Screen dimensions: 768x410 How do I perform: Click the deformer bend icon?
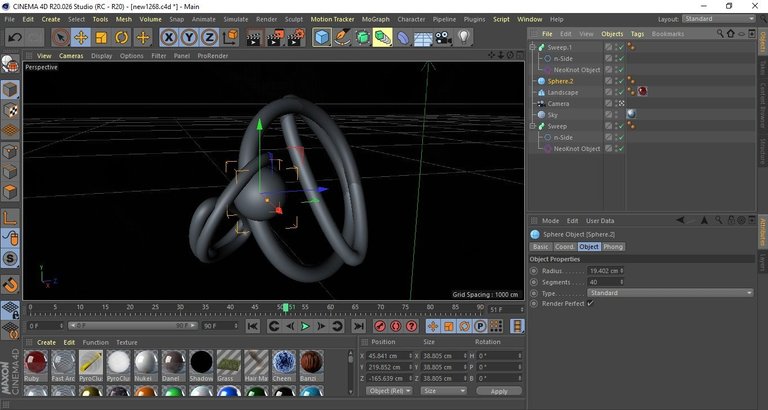click(x=403, y=38)
